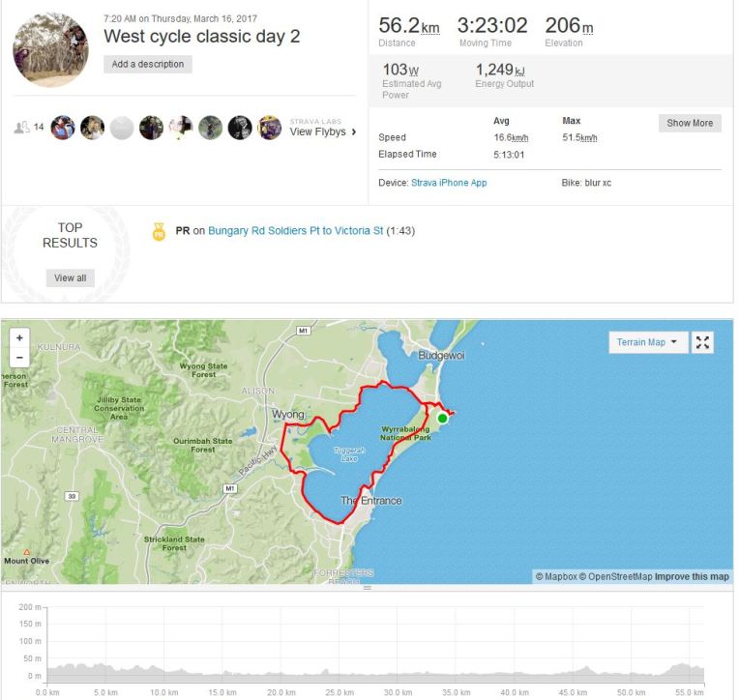Open the Strava iPhone App link

(449, 183)
